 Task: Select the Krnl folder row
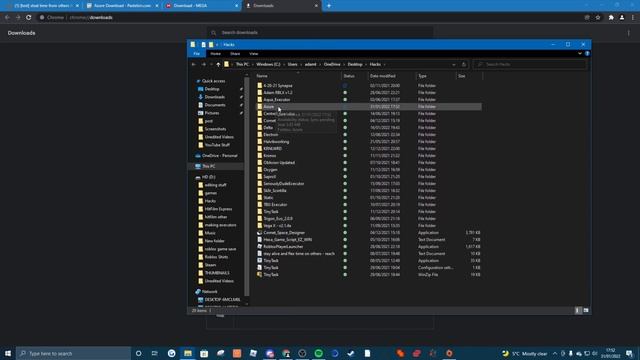click(369, 149)
